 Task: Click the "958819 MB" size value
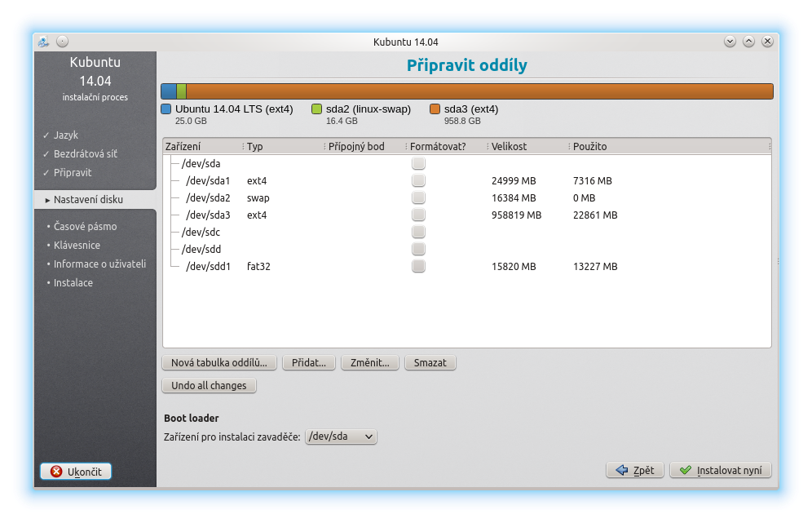click(x=516, y=215)
